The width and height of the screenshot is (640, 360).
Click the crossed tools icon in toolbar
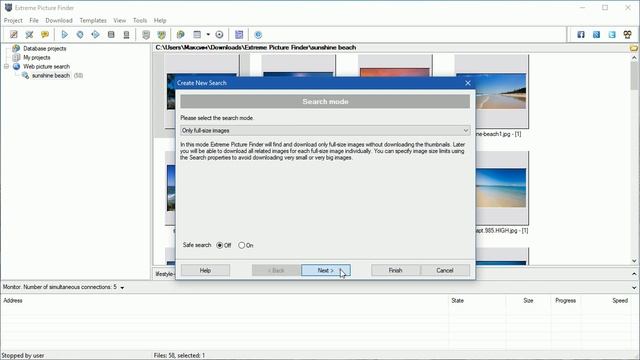[x=29, y=35]
